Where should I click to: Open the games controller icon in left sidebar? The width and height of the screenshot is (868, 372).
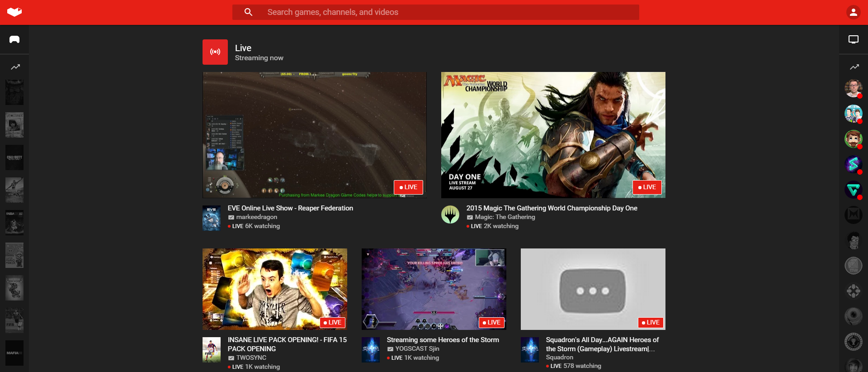(x=14, y=39)
